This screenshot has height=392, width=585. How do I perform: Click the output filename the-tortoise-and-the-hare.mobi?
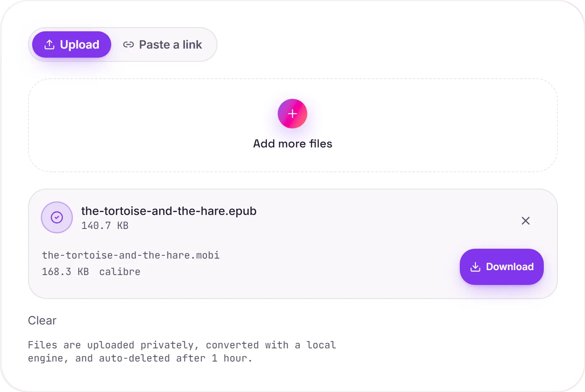[131, 255]
